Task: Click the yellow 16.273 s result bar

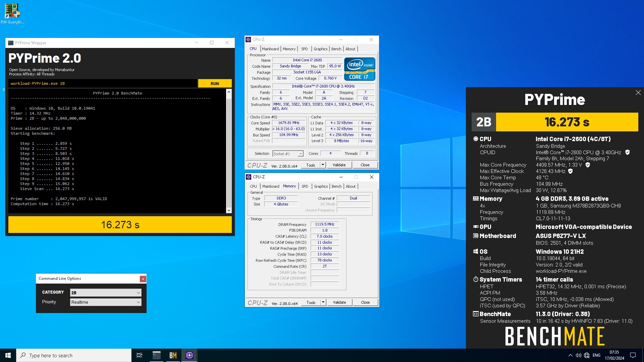Action: pos(120,225)
